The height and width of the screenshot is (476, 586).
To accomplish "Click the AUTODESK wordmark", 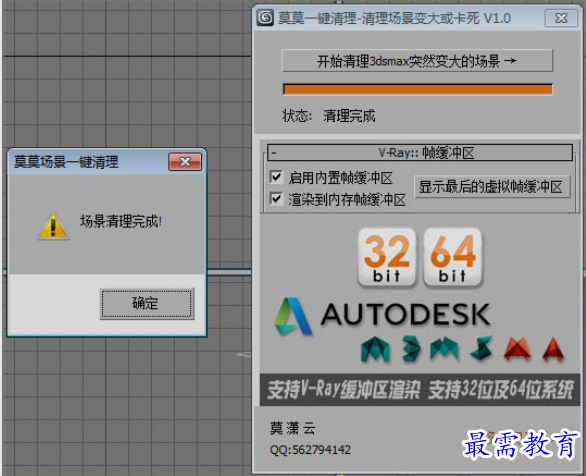I will pyautogui.click(x=405, y=314).
